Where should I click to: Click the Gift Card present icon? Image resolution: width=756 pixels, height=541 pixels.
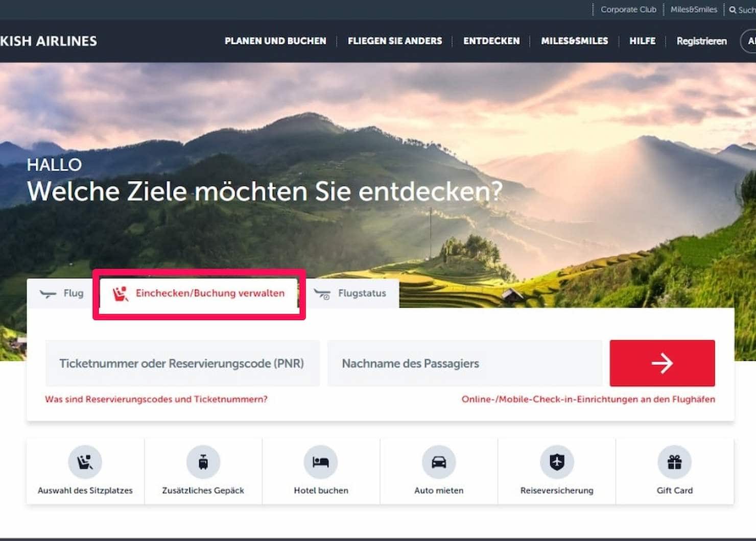[674, 462]
